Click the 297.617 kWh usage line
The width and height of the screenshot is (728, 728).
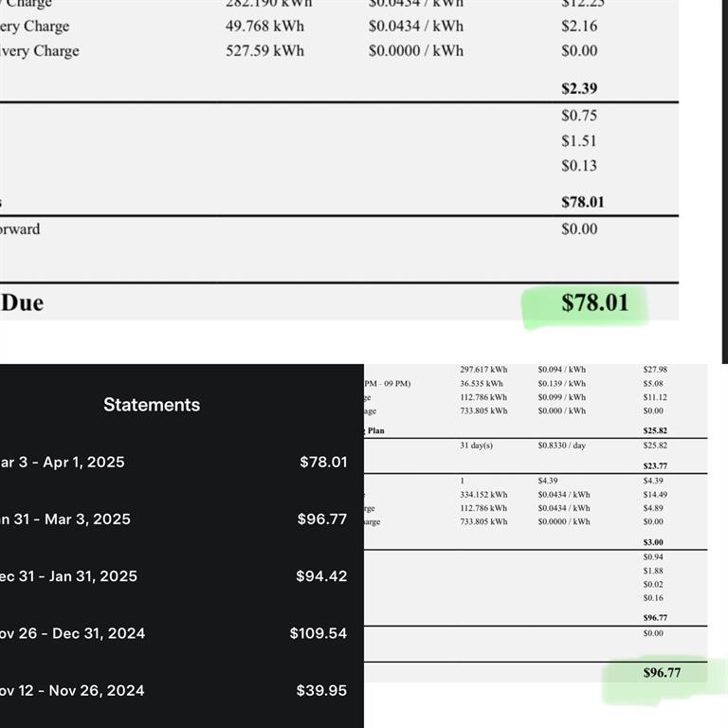[483, 370]
